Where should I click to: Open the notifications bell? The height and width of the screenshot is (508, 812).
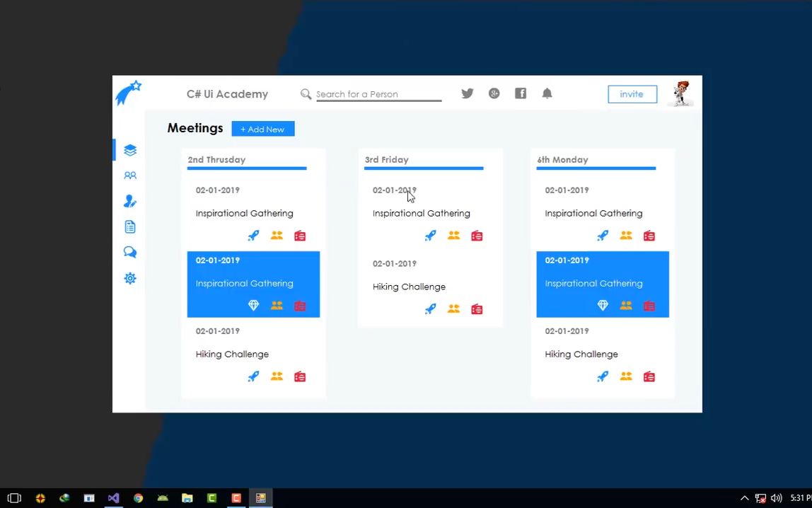(x=547, y=93)
